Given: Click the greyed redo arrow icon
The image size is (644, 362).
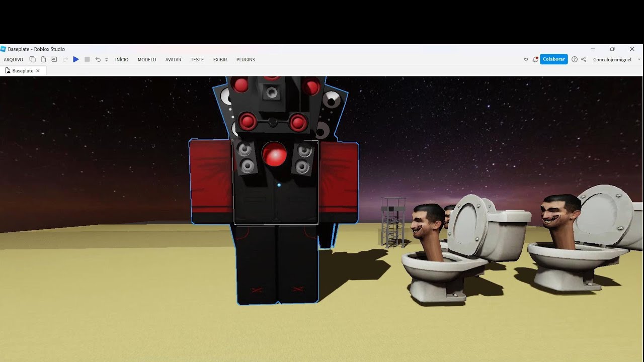Looking at the screenshot, I should [65, 59].
